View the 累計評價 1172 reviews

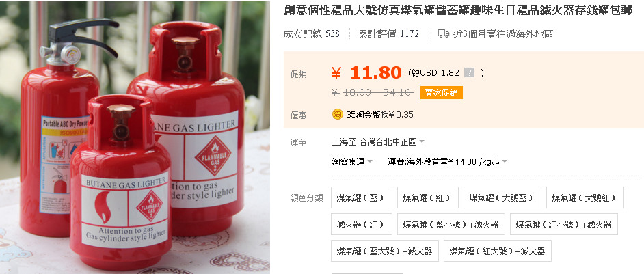click(x=389, y=33)
